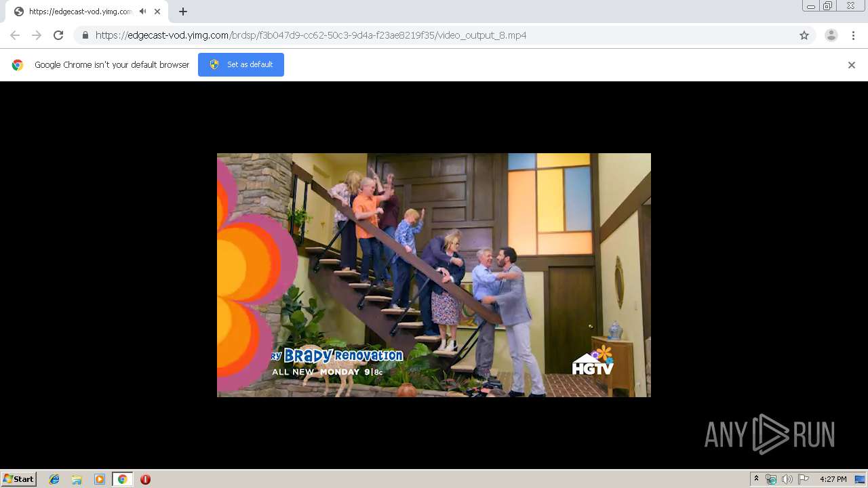
Task: Close the edgecast-vod tab
Action: pos(157,12)
